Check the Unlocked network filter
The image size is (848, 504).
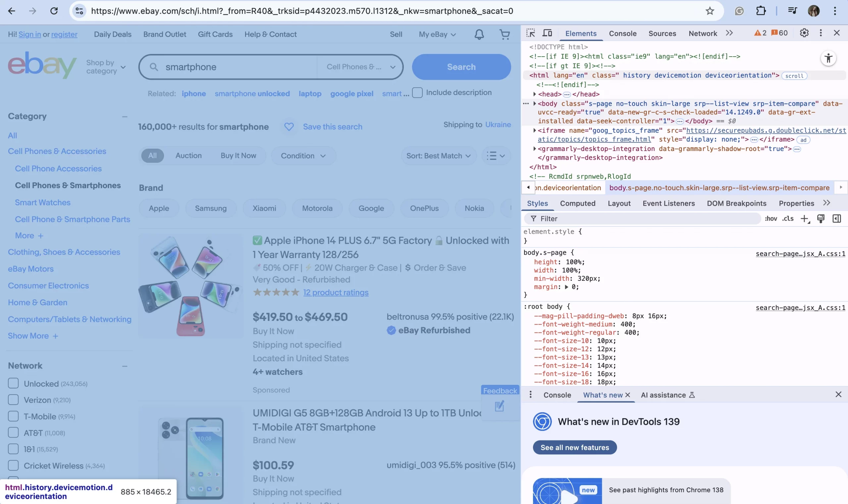tap(13, 383)
